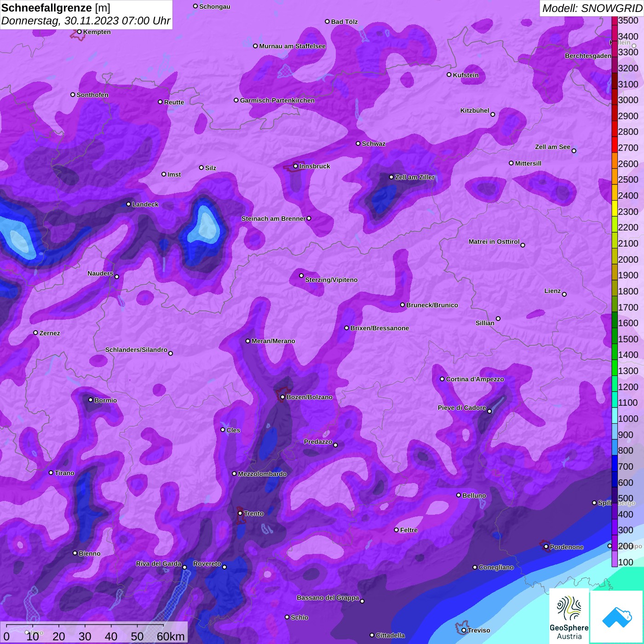Click the Riva del Garda label
Viewport: 644px width, 644px height.
pos(159,563)
